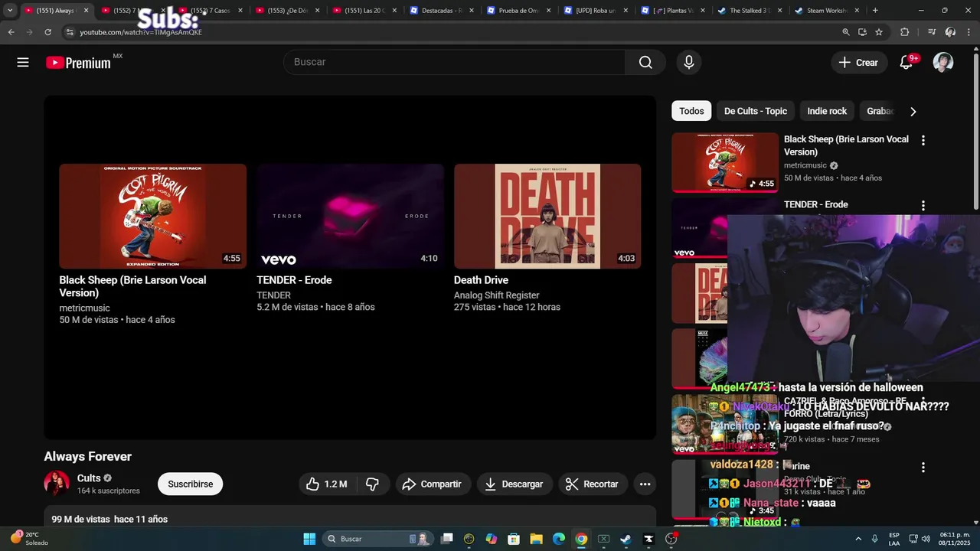
Task: Open endscreen title "TENDER - Erode"
Action: (294, 280)
